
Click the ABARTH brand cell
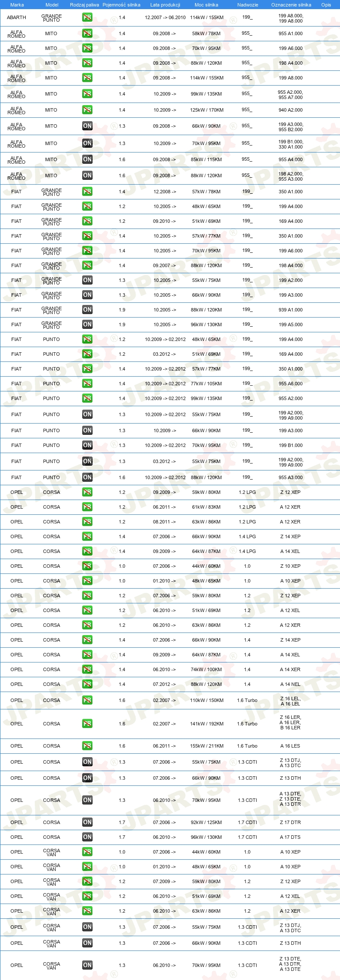pos(17,18)
